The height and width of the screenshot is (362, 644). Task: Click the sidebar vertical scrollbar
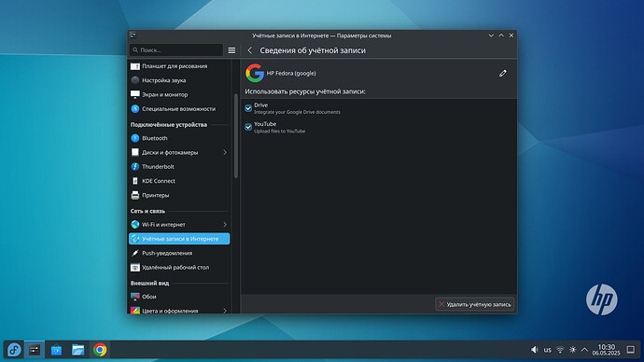(236, 136)
